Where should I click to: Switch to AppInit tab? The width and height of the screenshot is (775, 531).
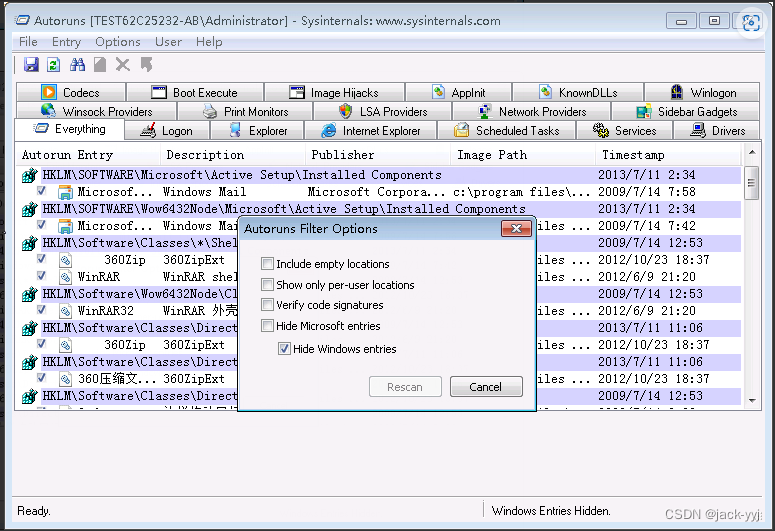click(458, 92)
